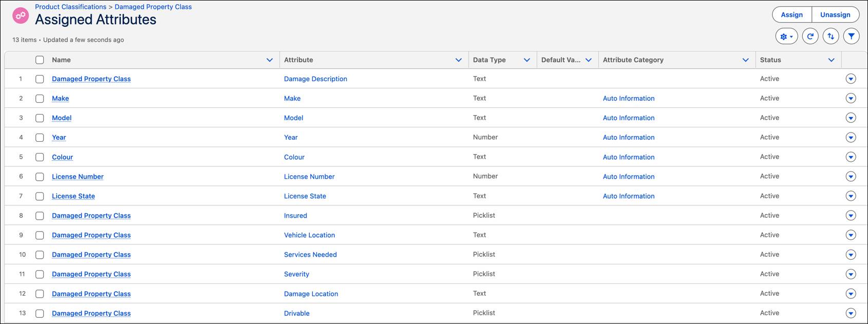Click Number data type in Year row
868x324 pixels.
[485, 137]
